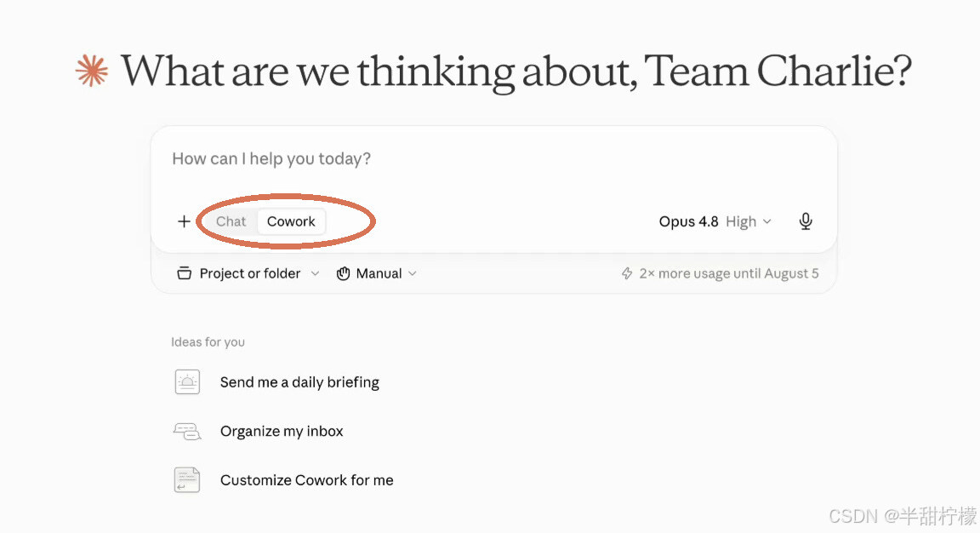Viewport: 980px width, 533px height.
Task: Select the Cowork mode tab
Action: [291, 221]
